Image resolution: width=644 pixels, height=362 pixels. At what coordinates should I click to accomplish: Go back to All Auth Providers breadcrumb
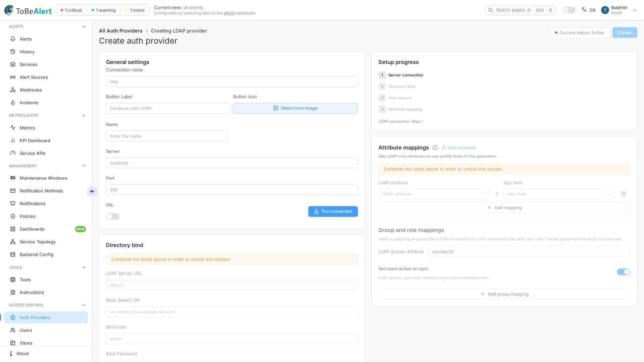[x=121, y=31]
